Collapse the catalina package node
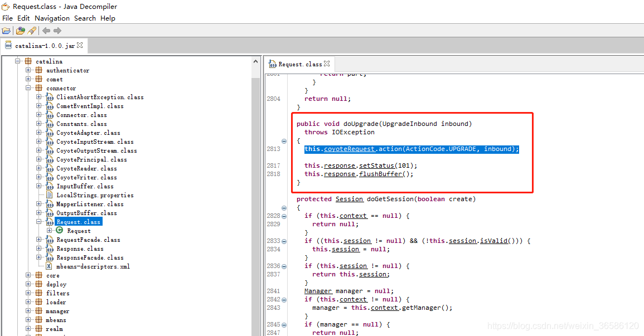This screenshot has width=644, height=336. [x=18, y=61]
